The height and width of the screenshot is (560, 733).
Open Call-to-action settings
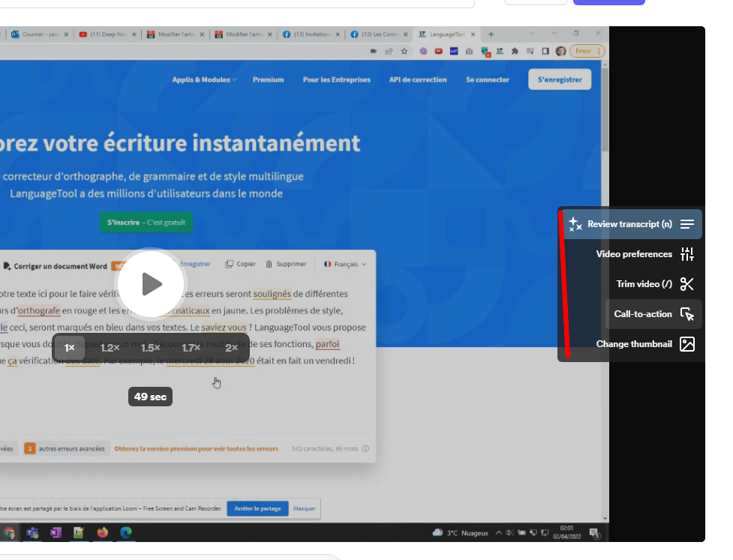[653, 314]
